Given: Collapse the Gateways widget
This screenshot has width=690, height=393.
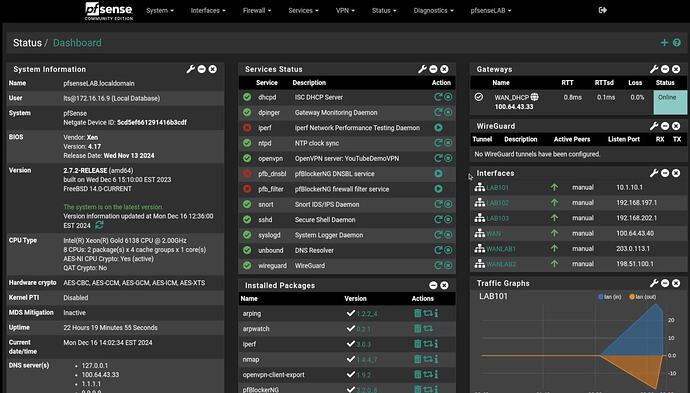Looking at the screenshot, I should pos(665,69).
